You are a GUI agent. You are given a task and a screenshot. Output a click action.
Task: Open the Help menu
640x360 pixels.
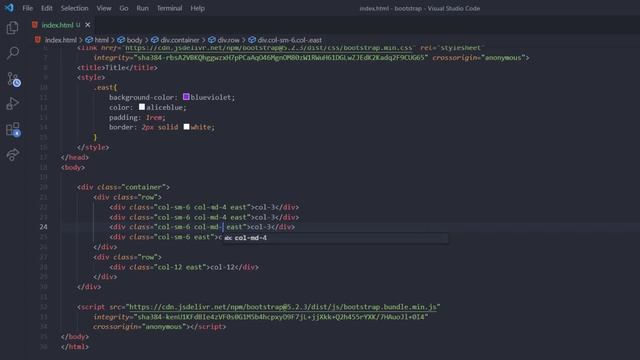198,8
